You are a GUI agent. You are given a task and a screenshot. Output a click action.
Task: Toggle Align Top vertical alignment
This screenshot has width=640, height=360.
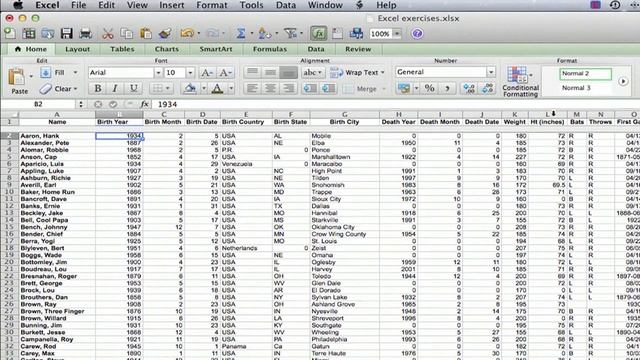(x=253, y=73)
